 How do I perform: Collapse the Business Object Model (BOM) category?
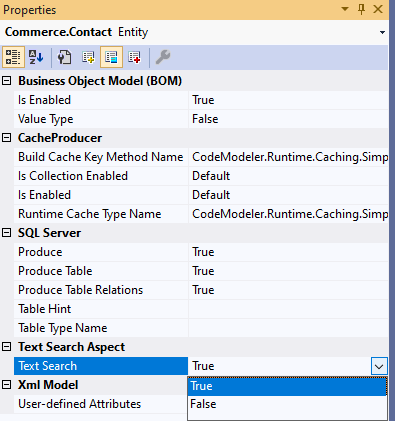[7, 81]
